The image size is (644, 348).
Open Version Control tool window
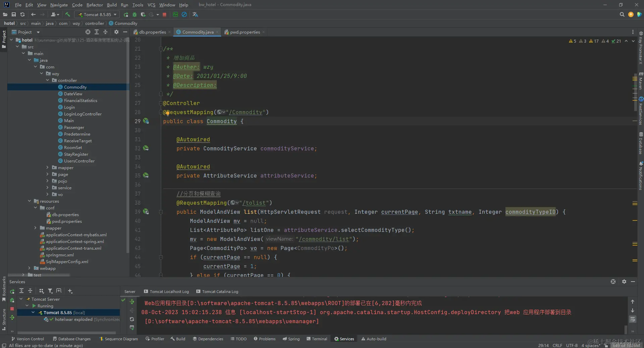coord(28,339)
